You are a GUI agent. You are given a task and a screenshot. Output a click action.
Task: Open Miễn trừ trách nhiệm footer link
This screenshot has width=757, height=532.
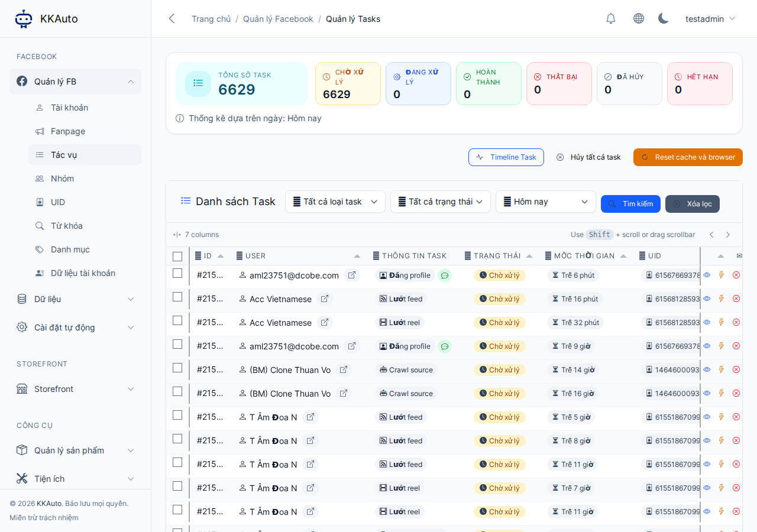click(44, 518)
